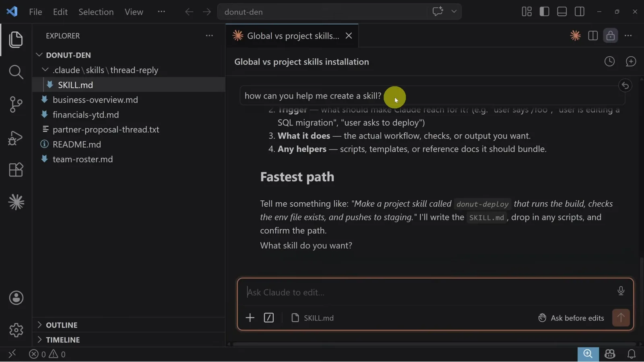Collapse the .claude\skills\thread-reply folder
Image resolution: width=644 pixels, height=362 pixels.
129,70
